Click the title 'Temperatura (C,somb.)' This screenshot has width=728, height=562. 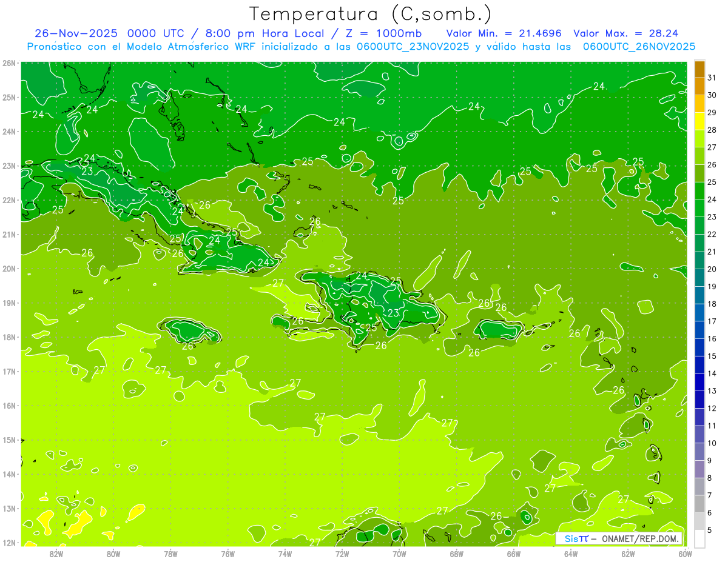pos(371,14)
